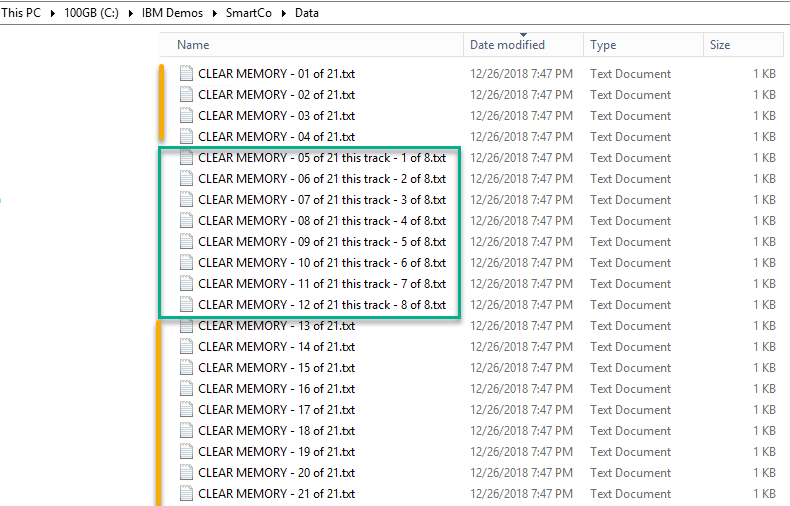Click the file icon for CLEAR MEMORY - 20 of 21.txt
The width and height of the screenshot is (790, 506).
186,473
